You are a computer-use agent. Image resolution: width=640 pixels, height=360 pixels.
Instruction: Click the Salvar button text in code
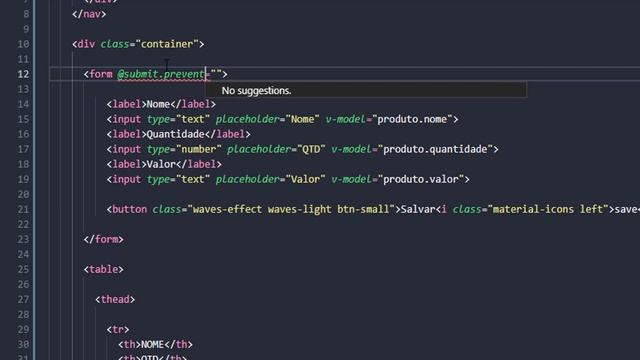418,209
